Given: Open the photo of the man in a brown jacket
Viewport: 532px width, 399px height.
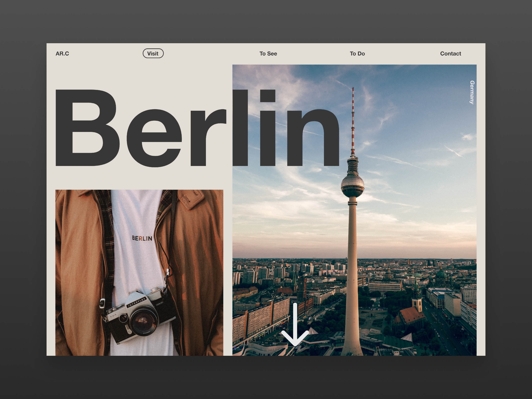Looking at the screenshot, I should (x=139, y=272).
